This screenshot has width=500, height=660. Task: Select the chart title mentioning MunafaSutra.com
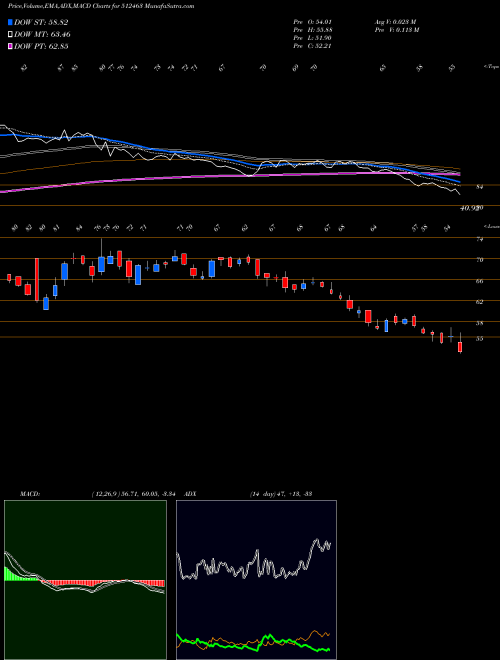click(101, 7)
